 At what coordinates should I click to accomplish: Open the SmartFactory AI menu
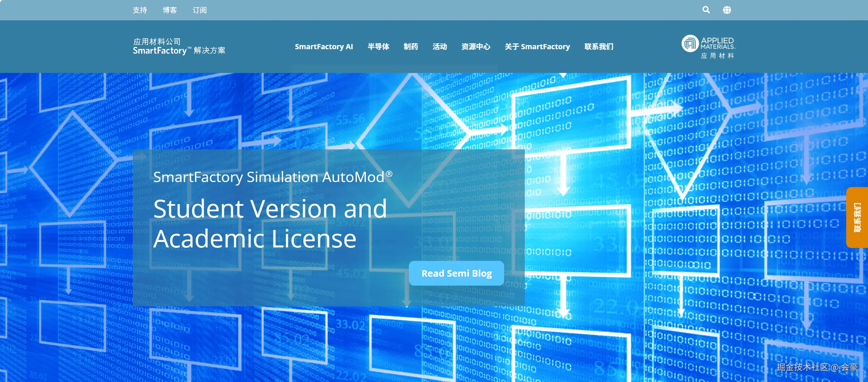tap(324, 46)
